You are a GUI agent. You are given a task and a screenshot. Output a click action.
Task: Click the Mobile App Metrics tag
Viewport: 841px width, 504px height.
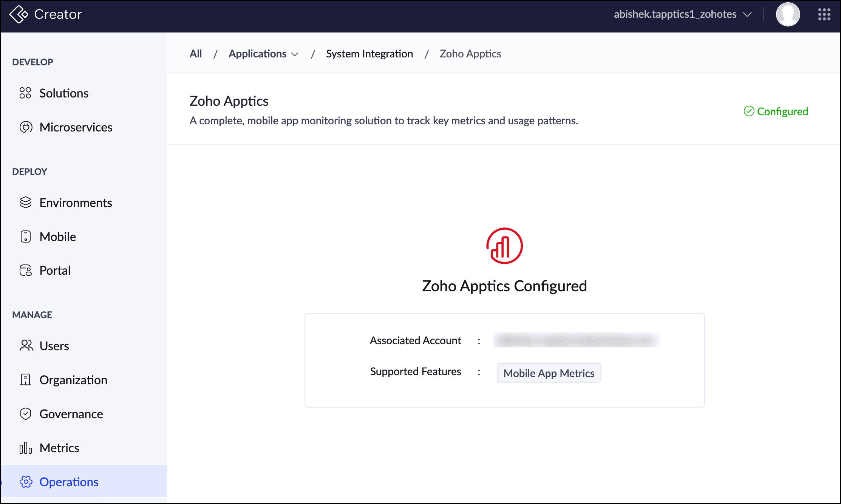point(549,373)
